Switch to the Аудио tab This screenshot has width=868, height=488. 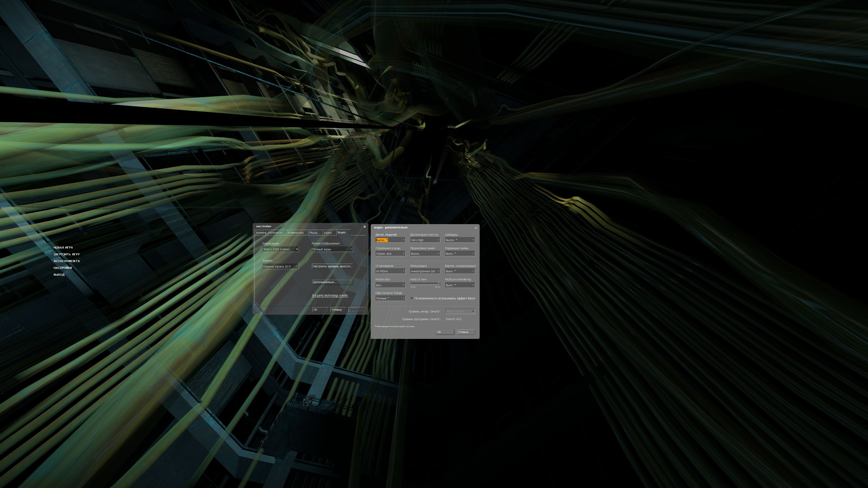[329, 233]
